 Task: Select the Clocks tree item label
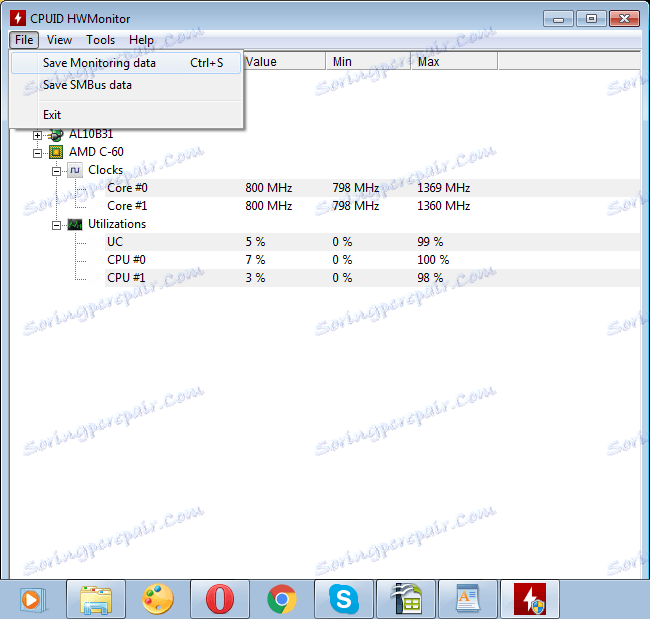click(105, 170)
